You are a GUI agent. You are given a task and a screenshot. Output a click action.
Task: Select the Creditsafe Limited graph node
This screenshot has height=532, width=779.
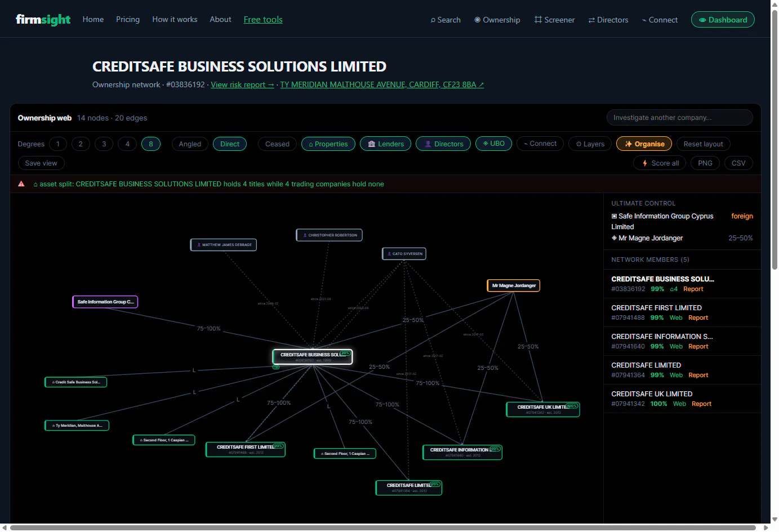pos(409,488)
